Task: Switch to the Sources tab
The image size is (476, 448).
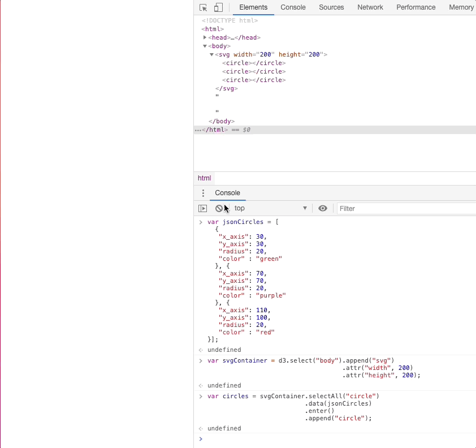Action: [x=331, y=7]
